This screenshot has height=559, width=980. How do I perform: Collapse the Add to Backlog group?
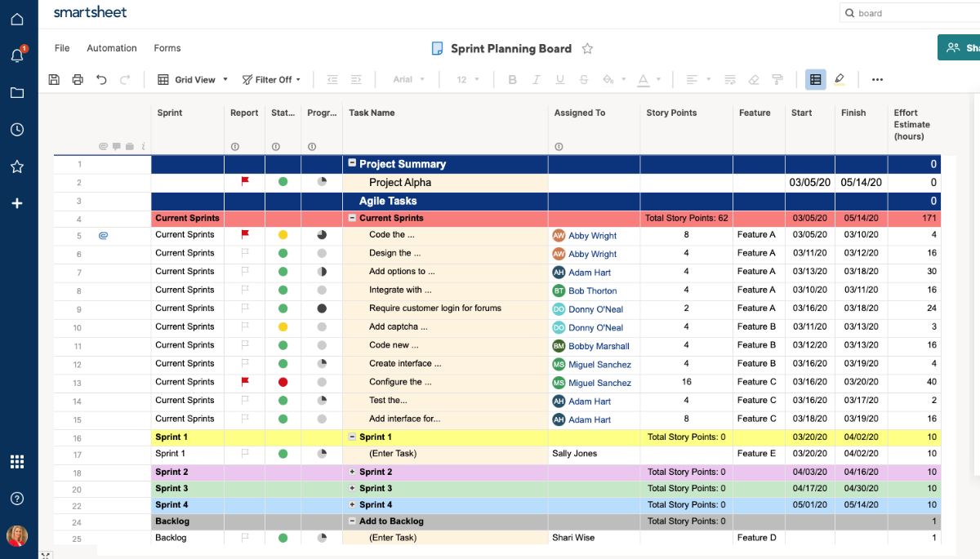(x=353, y=521)
